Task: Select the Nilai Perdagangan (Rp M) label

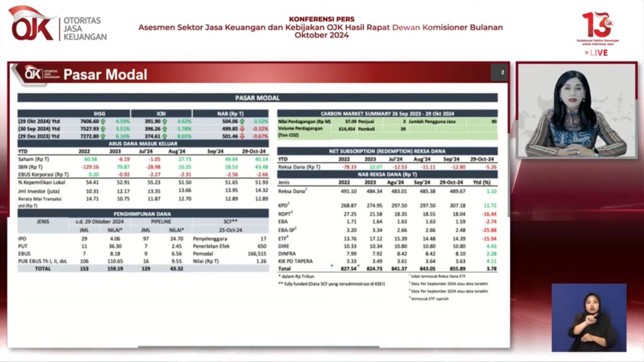Action: (304, 121)
